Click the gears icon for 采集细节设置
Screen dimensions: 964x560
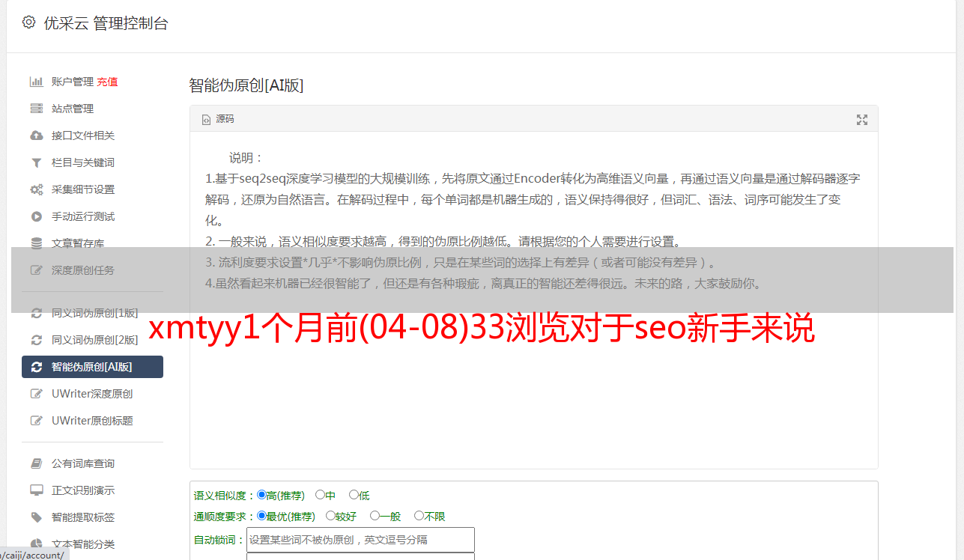[x=36, y=189]
